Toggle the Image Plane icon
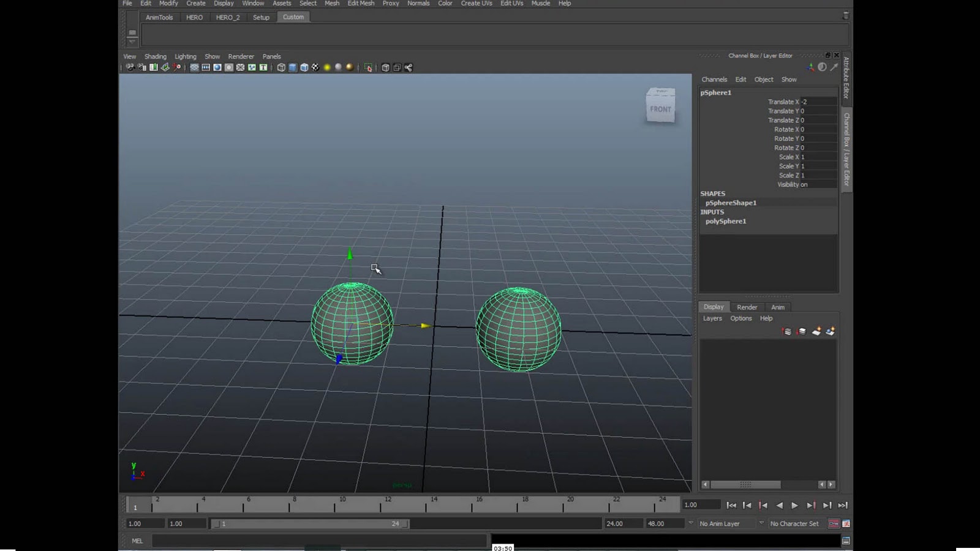The width and height of the screenshot is (980, 551). click(x=165, y=67)
